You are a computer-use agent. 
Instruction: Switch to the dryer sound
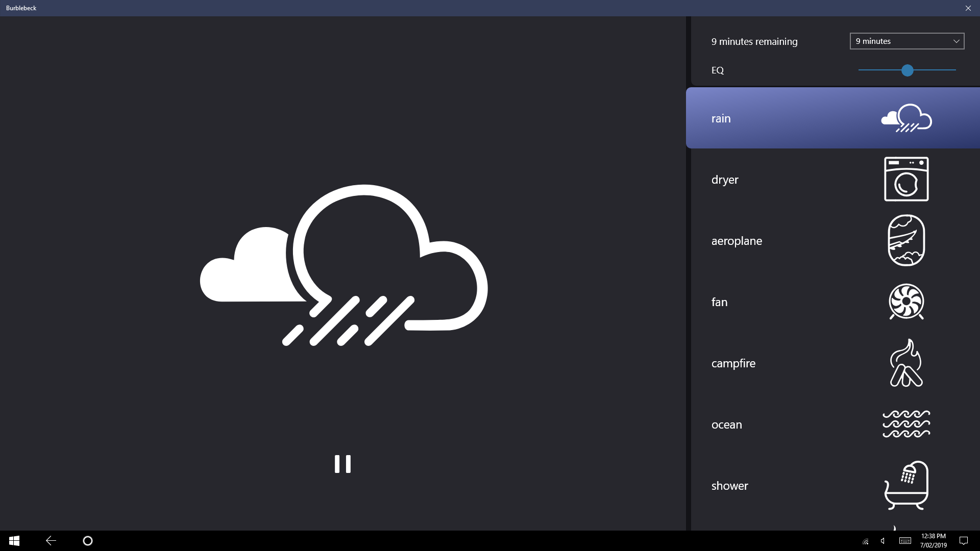[x=725, y=180]
